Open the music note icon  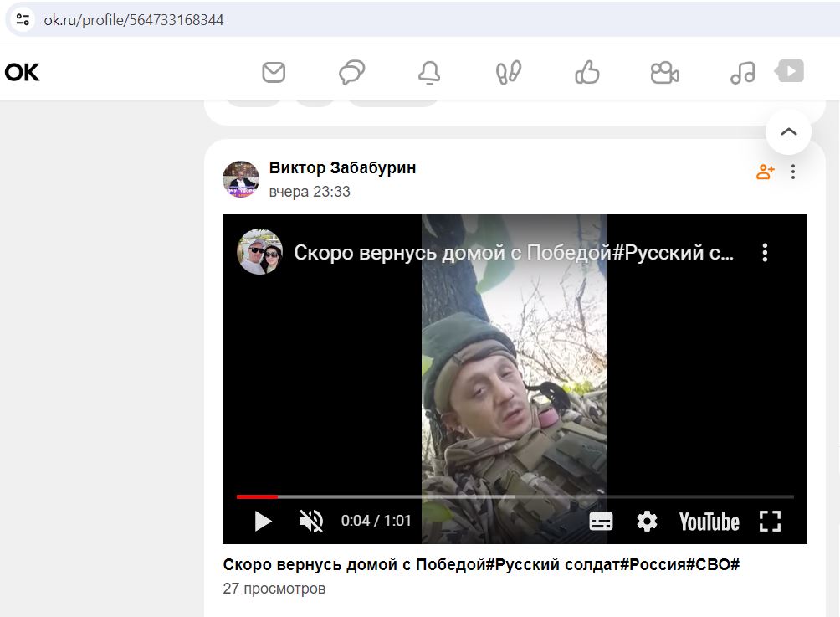[742, 72]
